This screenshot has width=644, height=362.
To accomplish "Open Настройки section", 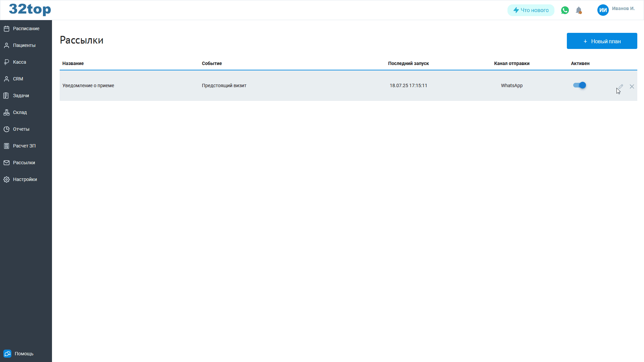I will click(26, 179).
